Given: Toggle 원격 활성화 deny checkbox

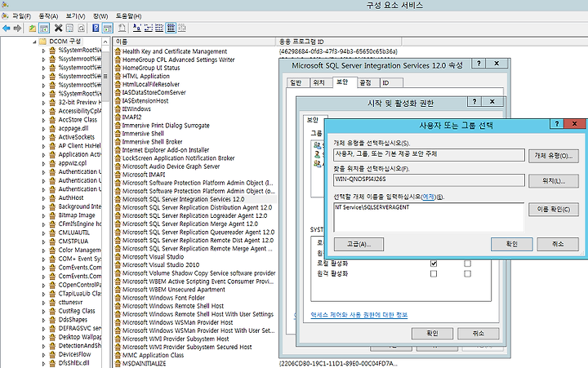Looking at the screenshot, I should click(x=467, y=273).
